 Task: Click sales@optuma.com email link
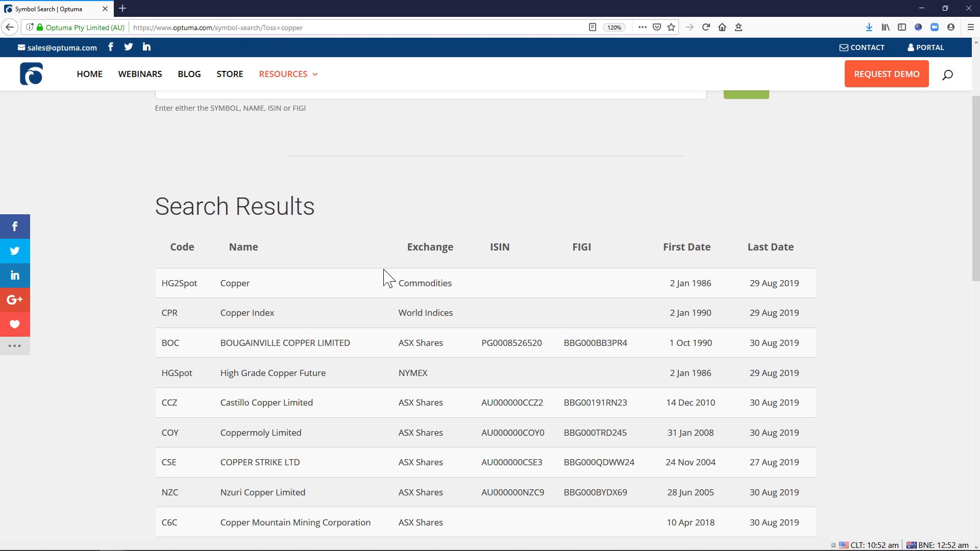57,47
